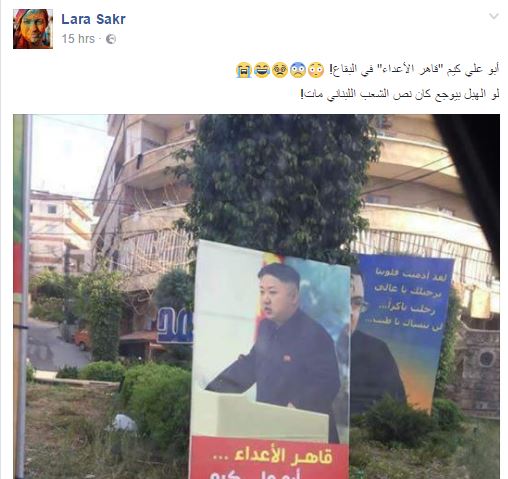508x479 pixels.
Task: Click the blue fearful face emoji
Action: 298,70
